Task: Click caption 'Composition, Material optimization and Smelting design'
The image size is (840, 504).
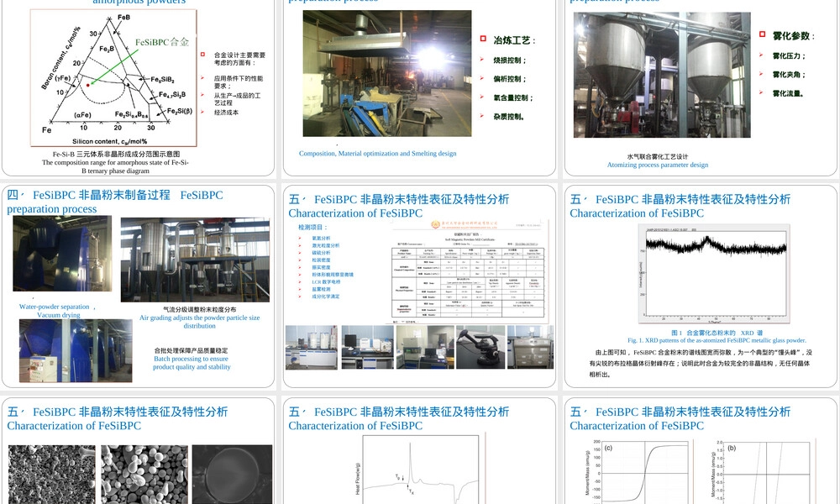Action: 378,153
